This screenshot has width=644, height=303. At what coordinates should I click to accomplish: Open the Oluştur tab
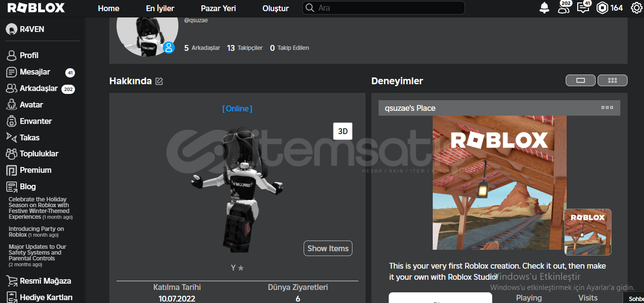[276, 8]
